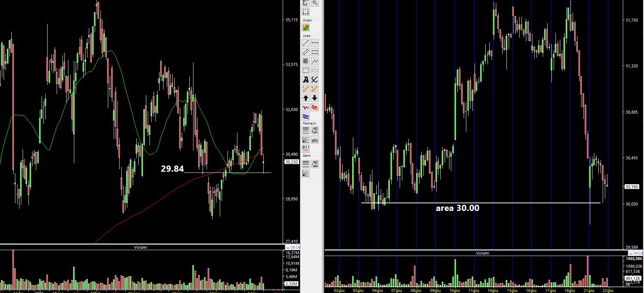Choose the ellipse drawing tool
The width and height of the screenshot is (644, 293).
315,70
